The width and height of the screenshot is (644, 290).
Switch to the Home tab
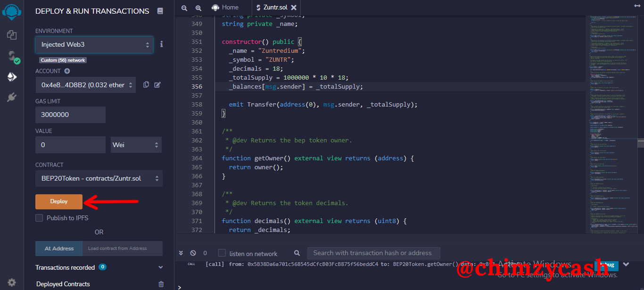click(x=225, y=7)
